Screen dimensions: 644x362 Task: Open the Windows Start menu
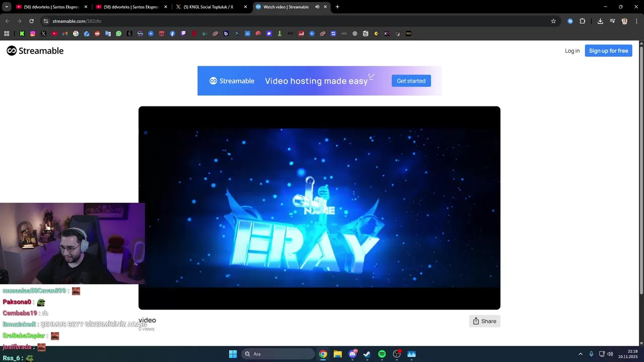coord(233,354)
